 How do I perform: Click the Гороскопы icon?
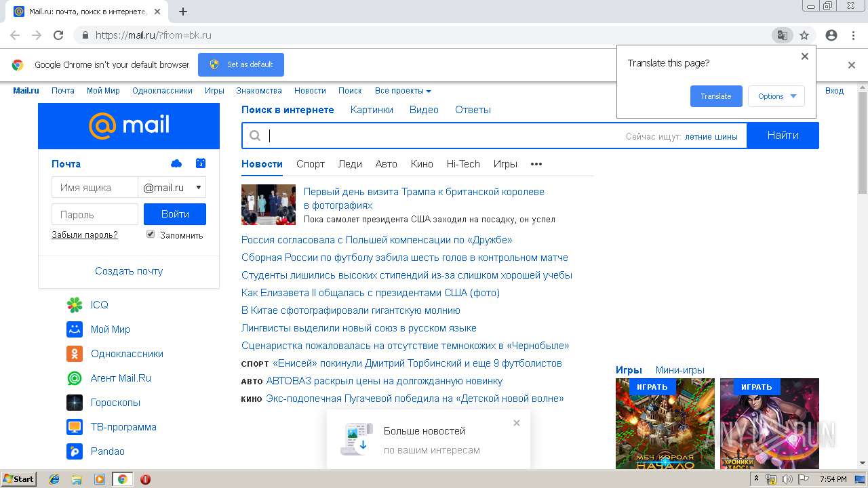[x=75, y=403]
